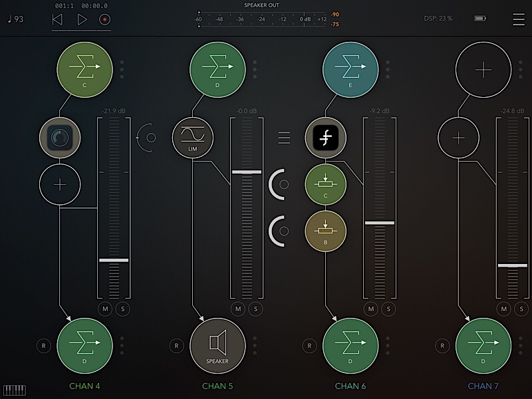Open the knob effect plugin on Chan 4
This screenshot has width=532, height=399.
(60, 137)
